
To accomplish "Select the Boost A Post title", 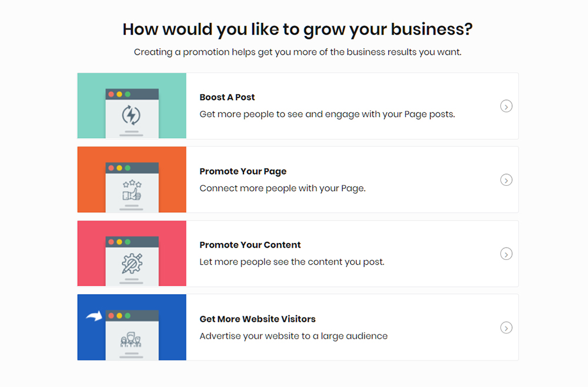I will 227,98.
